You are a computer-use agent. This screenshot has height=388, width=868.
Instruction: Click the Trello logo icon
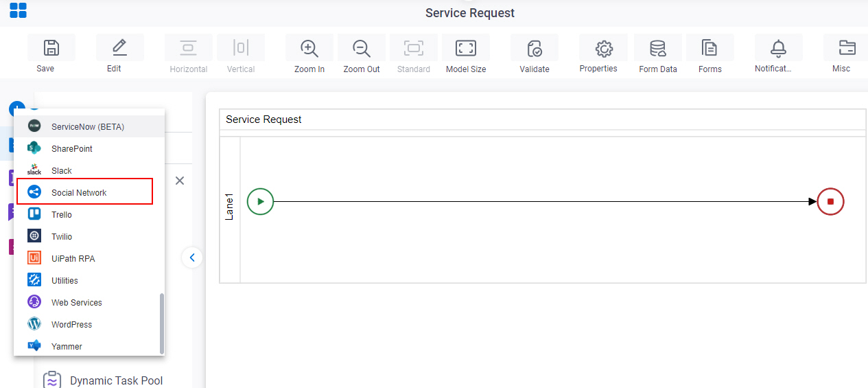click(34, 214)
